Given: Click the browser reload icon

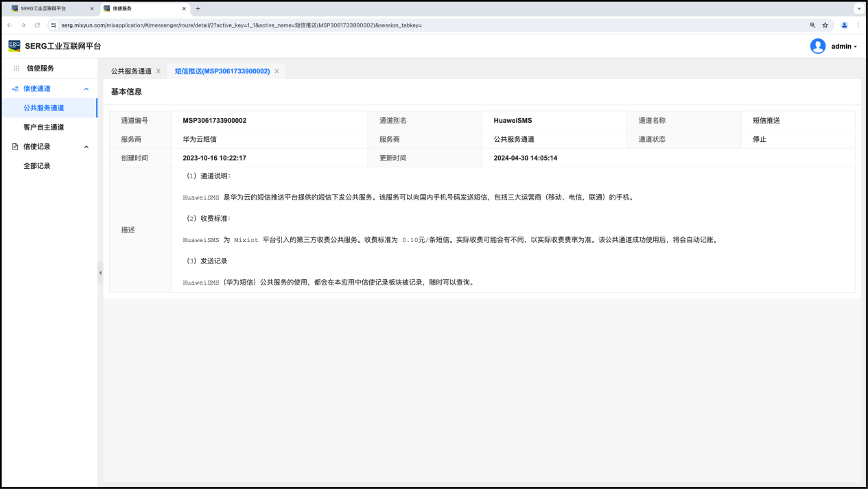Looking at the screenshot, I should tap(37, 25).
